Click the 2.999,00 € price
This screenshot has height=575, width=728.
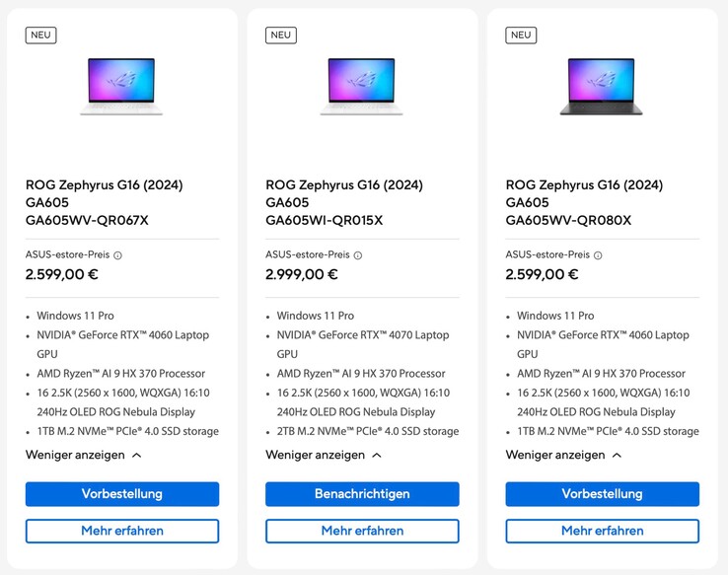[x=302, y=275]
